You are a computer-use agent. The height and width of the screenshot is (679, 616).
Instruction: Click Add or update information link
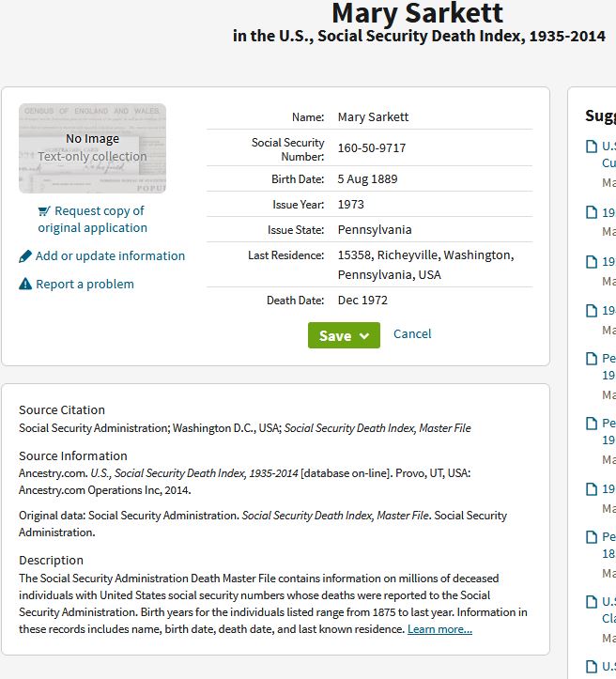pos(110,256)
